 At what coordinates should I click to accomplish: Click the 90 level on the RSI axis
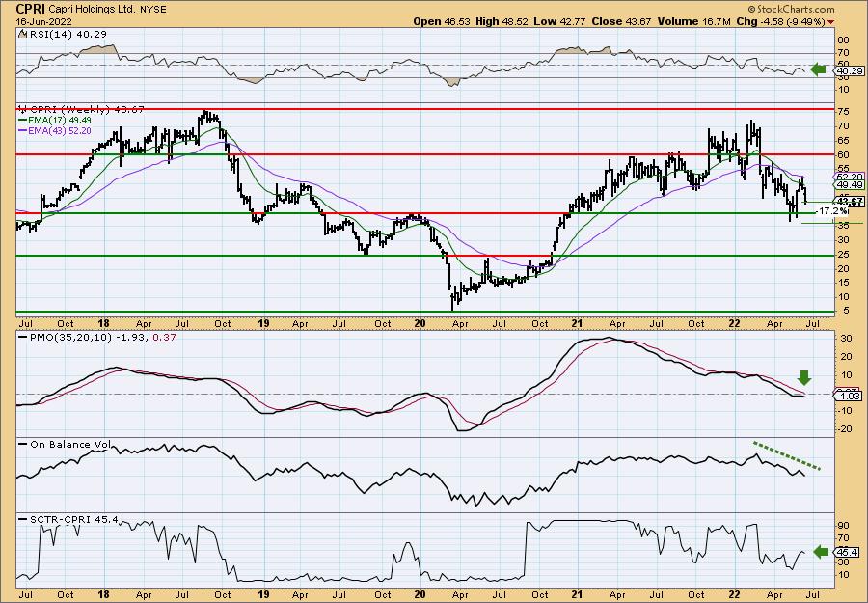tap(844, 41)
